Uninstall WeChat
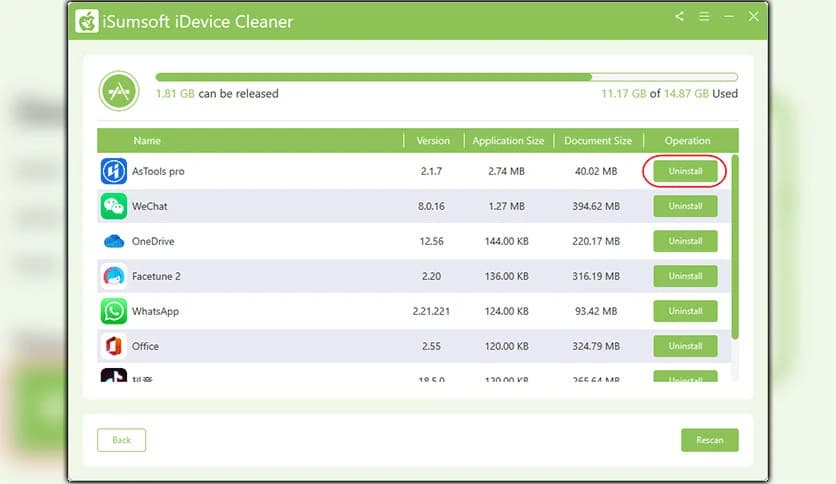836x484 pixels. (685, 206)
